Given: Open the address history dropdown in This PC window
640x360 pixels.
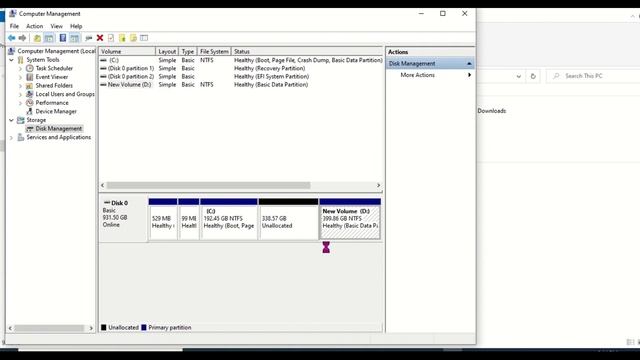Looking at the screenshot, I should [518, 76].
